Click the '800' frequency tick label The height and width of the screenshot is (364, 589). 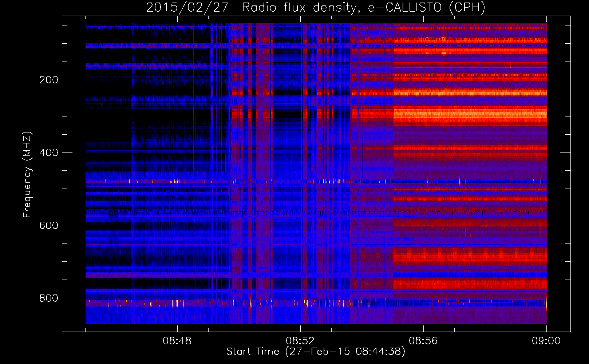click(x=49, y=298)
